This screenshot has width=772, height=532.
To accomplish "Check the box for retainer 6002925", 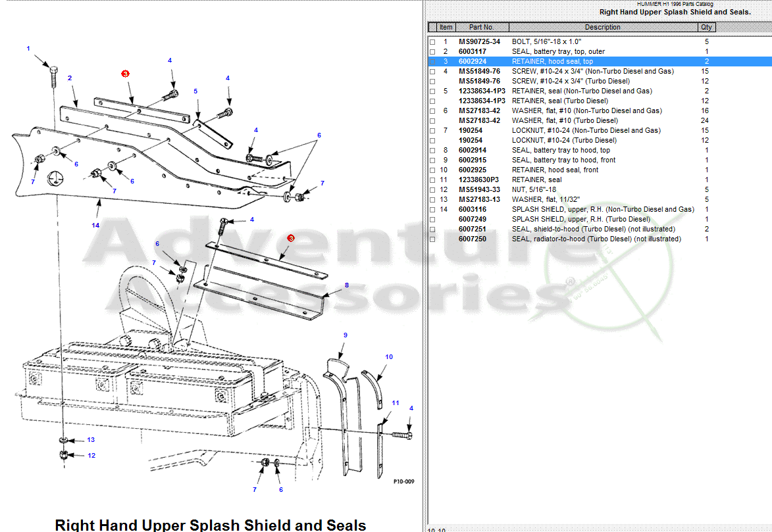I will tap(432, 170).
